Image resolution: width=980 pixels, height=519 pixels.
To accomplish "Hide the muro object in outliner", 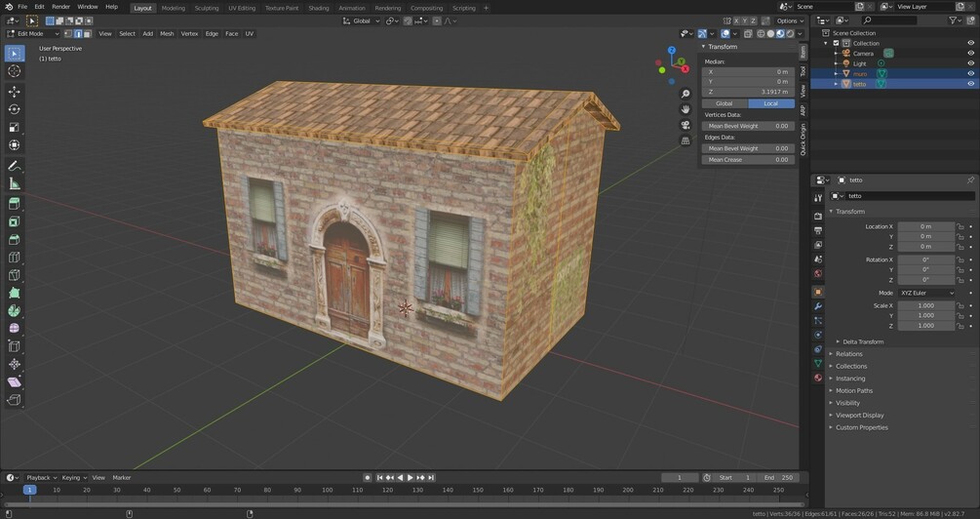I will coord(970,73).
